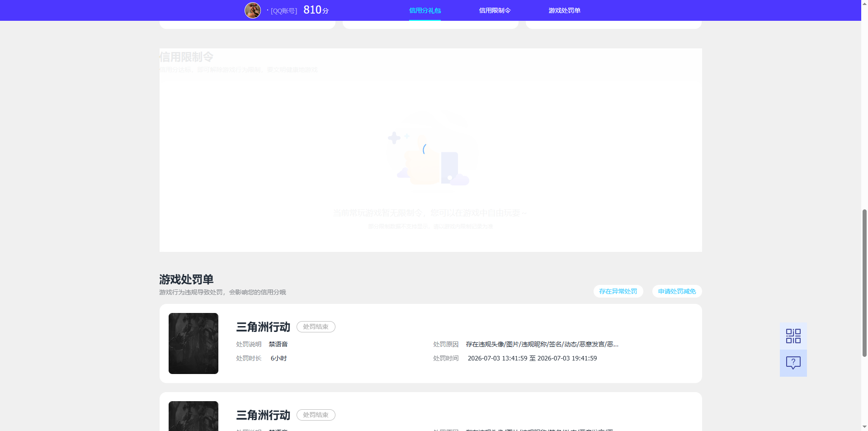Click the [QQ账号] label
Screen dimensions: 868x431
coord(284,11)
